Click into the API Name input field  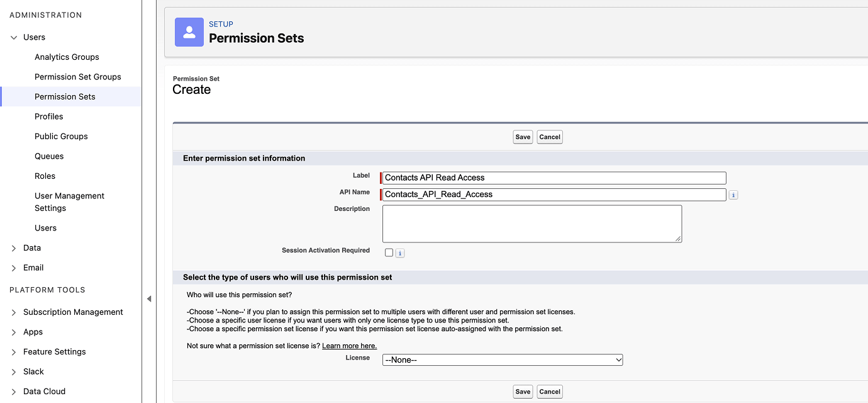click(554, 195)
